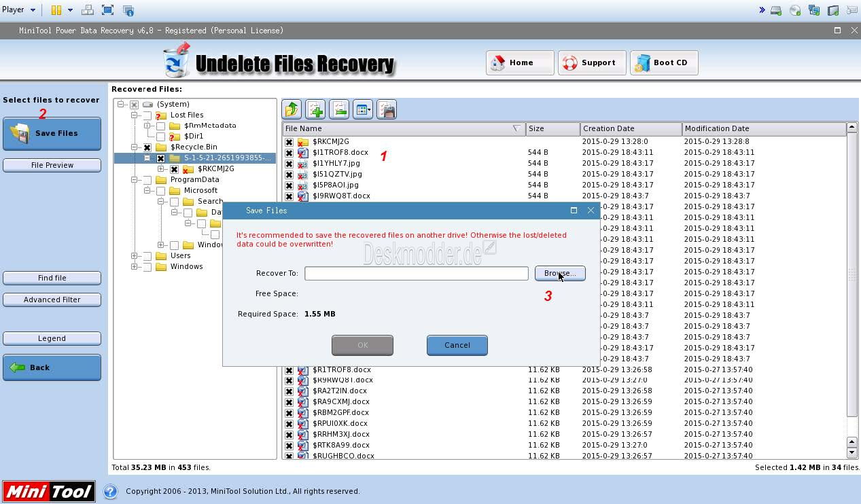
Task: Click the check all files toolbar icon
Action: (315, 109)
